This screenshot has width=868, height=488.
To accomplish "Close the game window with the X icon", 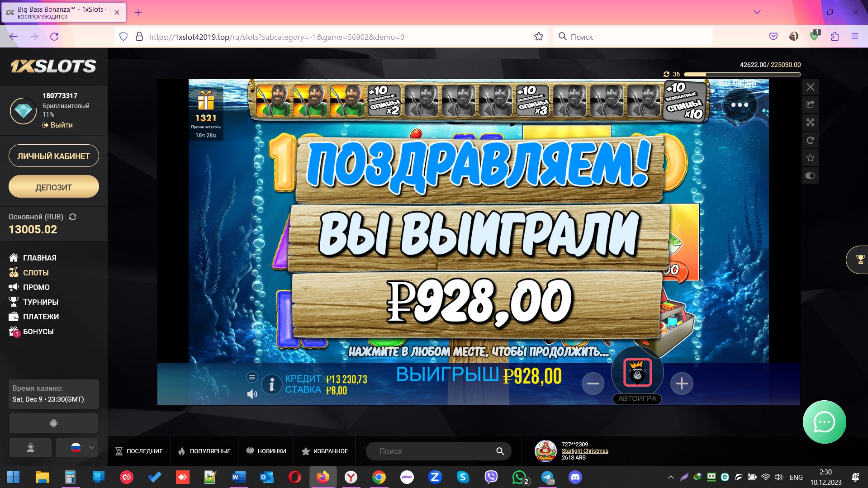I will [810, 87].
